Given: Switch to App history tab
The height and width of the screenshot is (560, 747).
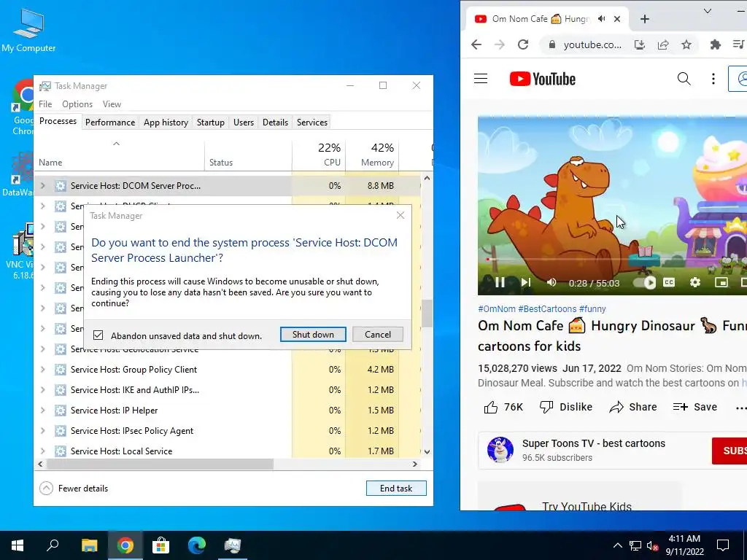Looking at the screenshot, I should tap(166, 122).
